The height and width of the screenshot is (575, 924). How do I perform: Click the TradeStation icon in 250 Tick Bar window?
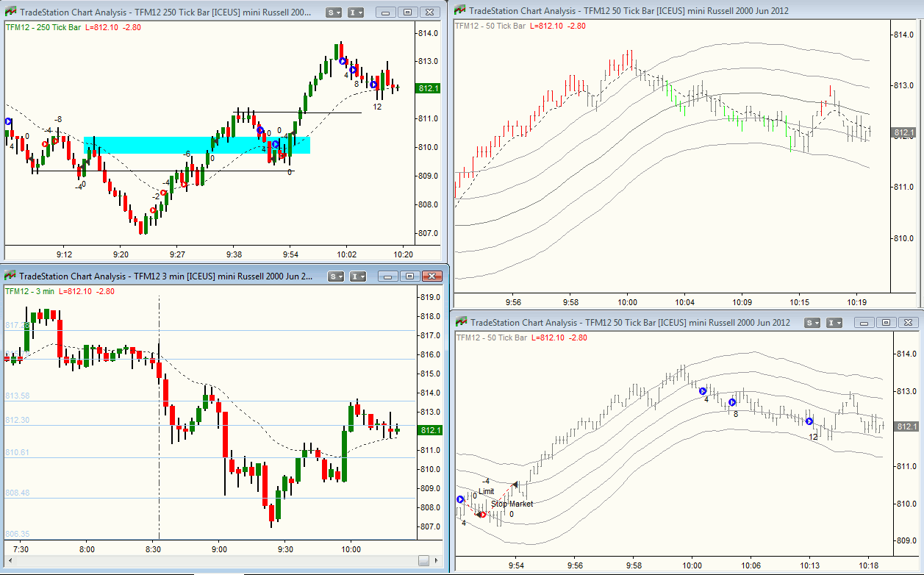coord(10,12)
